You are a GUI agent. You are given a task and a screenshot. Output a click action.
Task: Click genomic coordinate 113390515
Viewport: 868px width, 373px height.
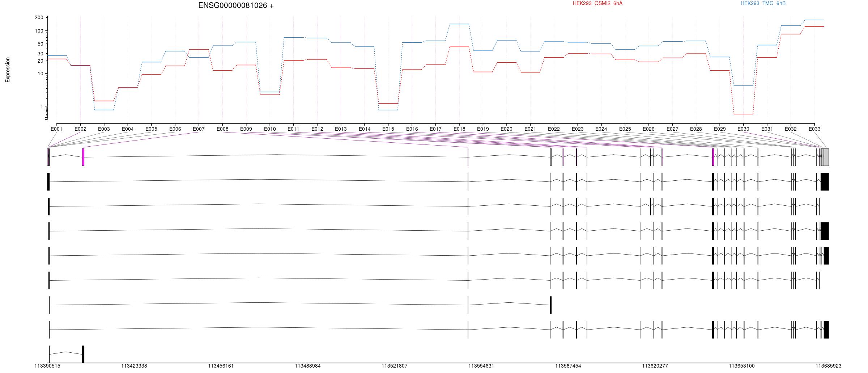(47, 366)
